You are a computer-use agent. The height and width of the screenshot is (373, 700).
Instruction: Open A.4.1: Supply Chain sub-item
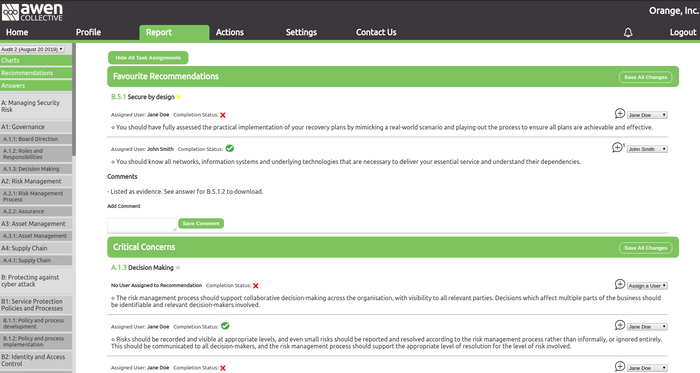tap(37, 261)
